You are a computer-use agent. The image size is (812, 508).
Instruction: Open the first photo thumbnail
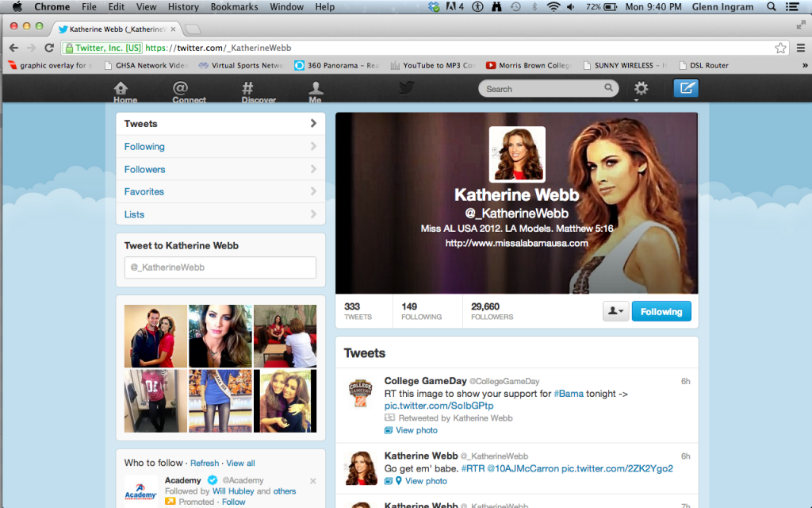pos(155,336)
